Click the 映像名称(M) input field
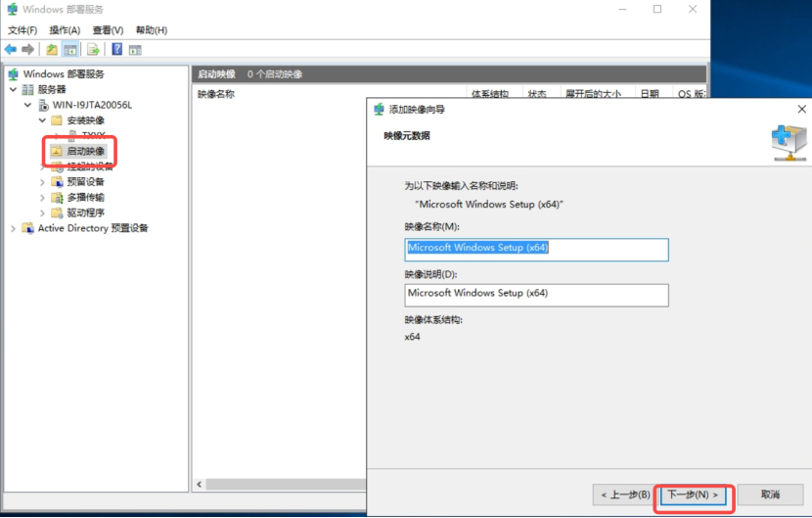812x518 pixels. (x=536, y=250)
